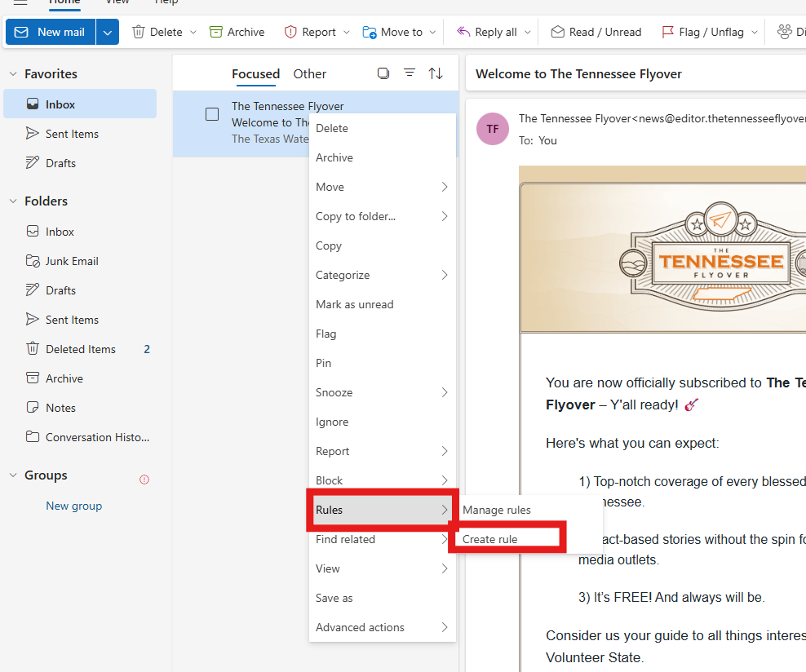The width and height of the screenshot is (806, 672).
Task: Click the Read / Unread envelope icon
Action: (558, 32)
